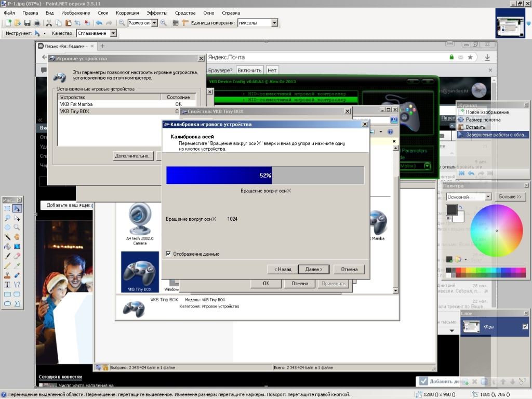Click the P-1.jpg image thumbnail at top right

[x=510, y=23]
